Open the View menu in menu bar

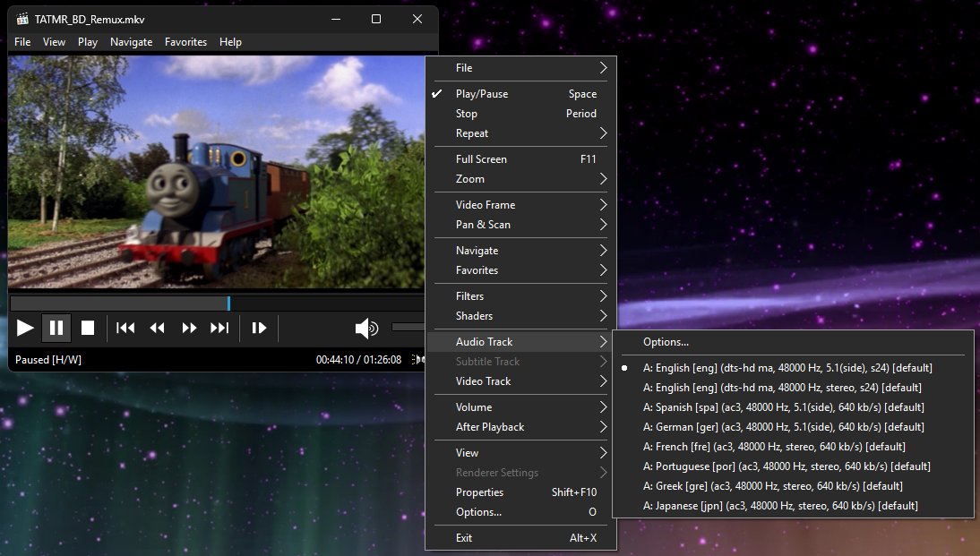click(54, 42)
